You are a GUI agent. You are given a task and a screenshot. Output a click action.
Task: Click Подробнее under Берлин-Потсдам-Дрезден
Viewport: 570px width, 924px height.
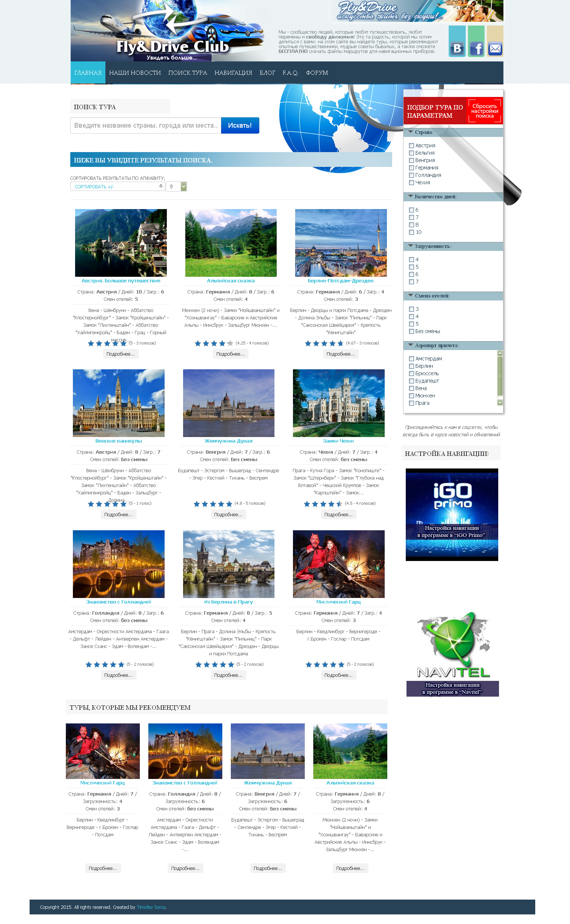(340, 354)
